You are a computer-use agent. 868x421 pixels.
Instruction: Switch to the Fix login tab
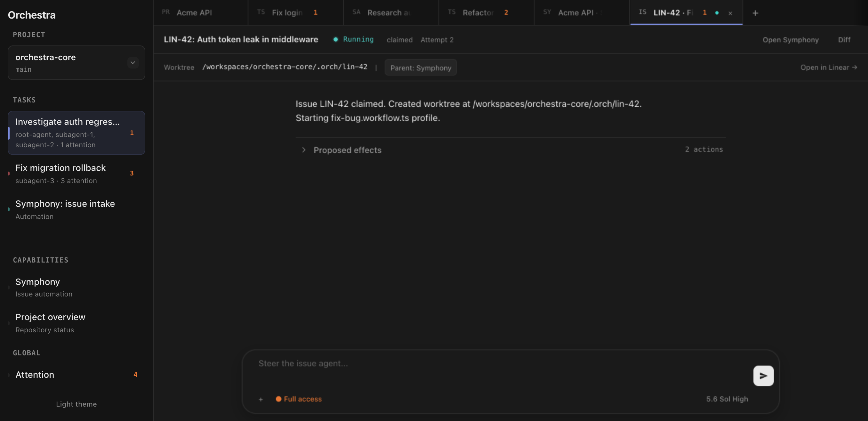[295, 12]
